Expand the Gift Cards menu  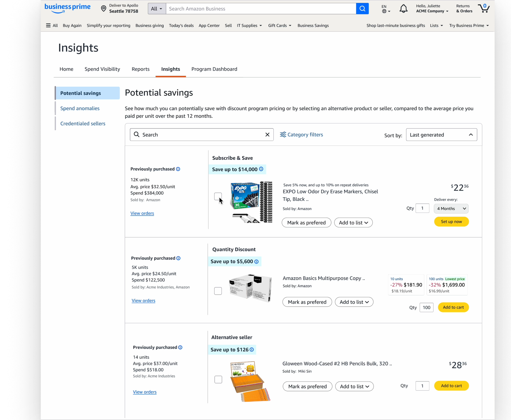(x=280, y=25)
